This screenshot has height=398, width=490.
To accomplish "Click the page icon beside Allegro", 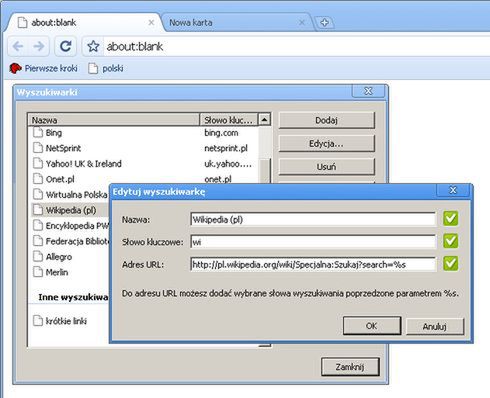I will (x=38, y=257).
